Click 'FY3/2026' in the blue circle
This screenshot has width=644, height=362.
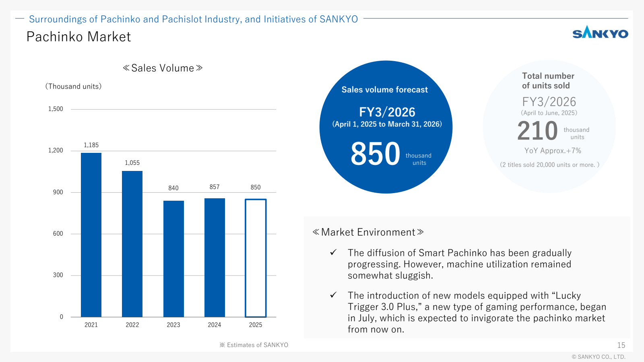(387, 112)
